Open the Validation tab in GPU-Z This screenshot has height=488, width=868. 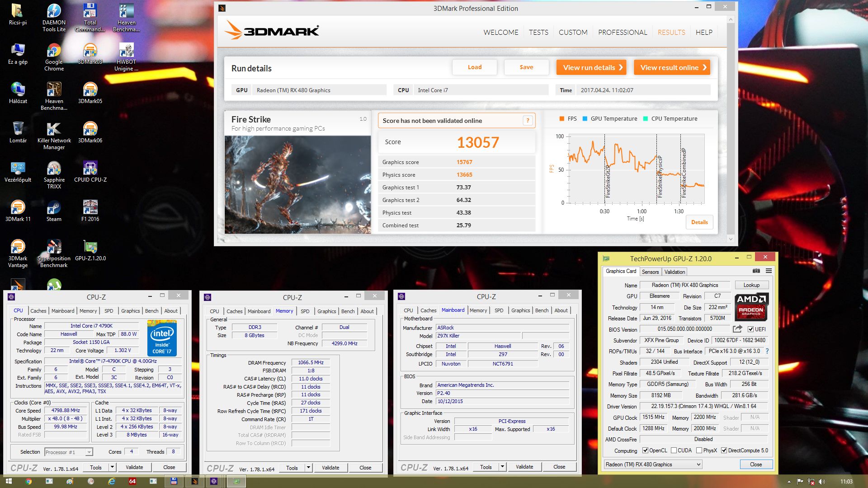[675, 272]
